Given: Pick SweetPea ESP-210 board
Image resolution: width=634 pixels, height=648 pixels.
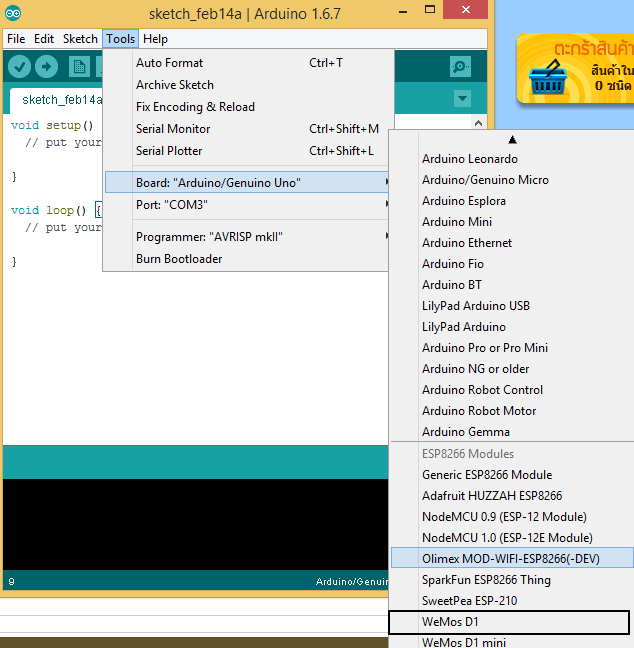Looking at the screenshot, I should (x=512, y=600).
